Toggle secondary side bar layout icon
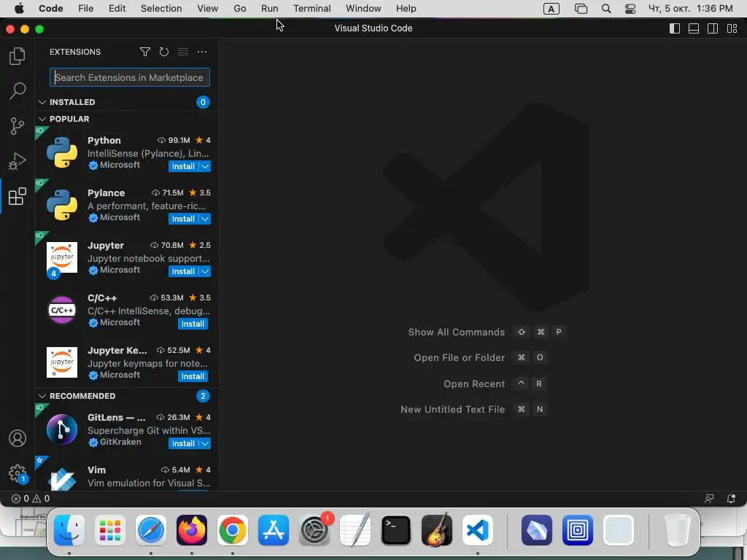747x560 pixels. [713, 28]
